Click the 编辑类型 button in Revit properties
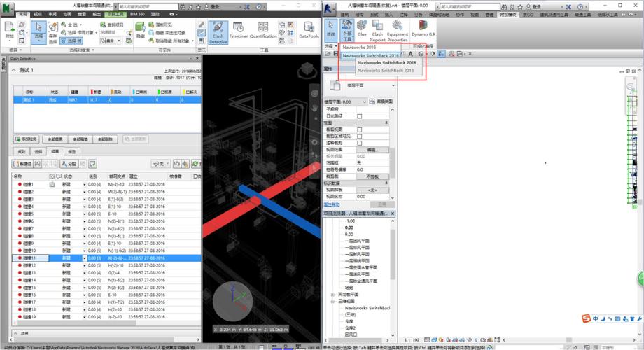 tap(381, 101)
